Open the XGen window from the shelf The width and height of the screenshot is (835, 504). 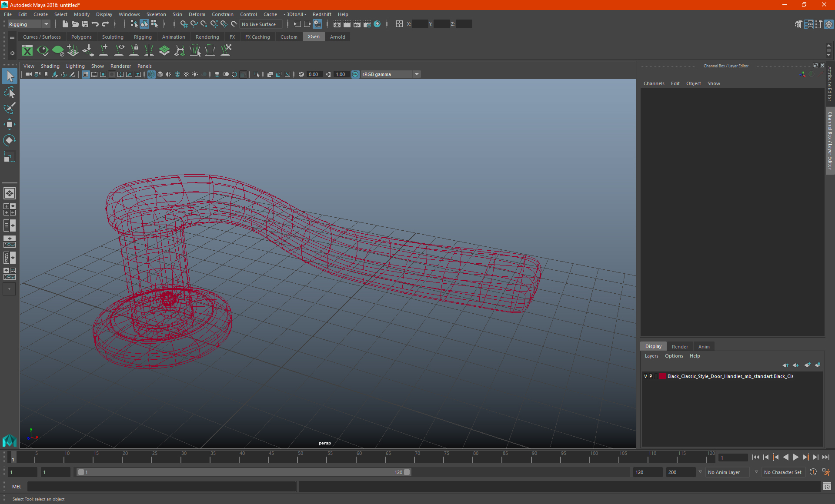[27, 51]
